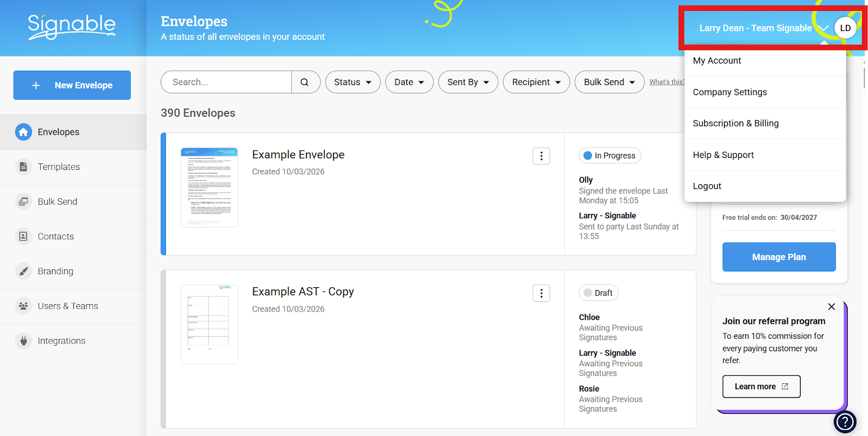
Task: Click the plus icon on New Envelope
Action: point(36,85)
